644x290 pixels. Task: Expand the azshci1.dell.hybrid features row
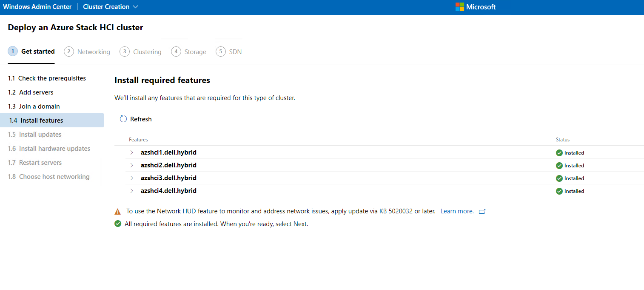(132, 152)
